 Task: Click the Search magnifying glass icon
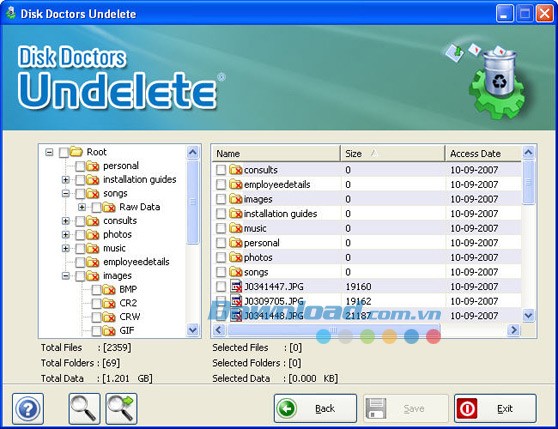pyautogui.click(x=84, y=409)
